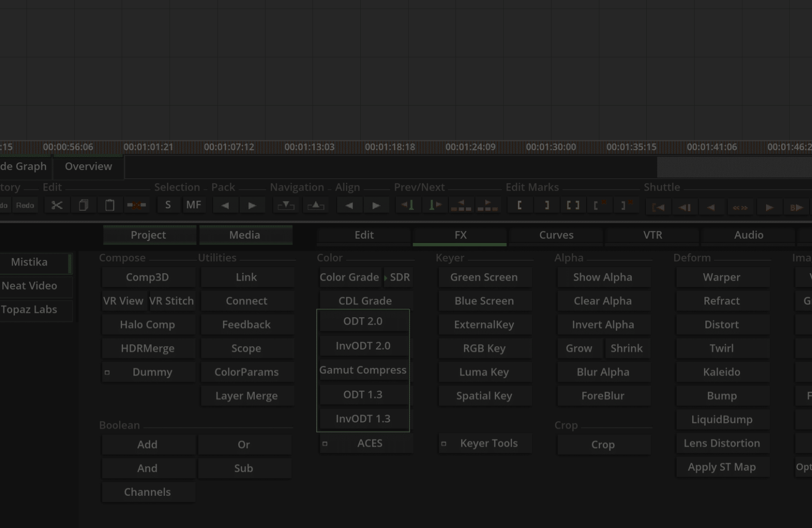
Task: Click the S selection mode icon
Action: coord(168,205)
